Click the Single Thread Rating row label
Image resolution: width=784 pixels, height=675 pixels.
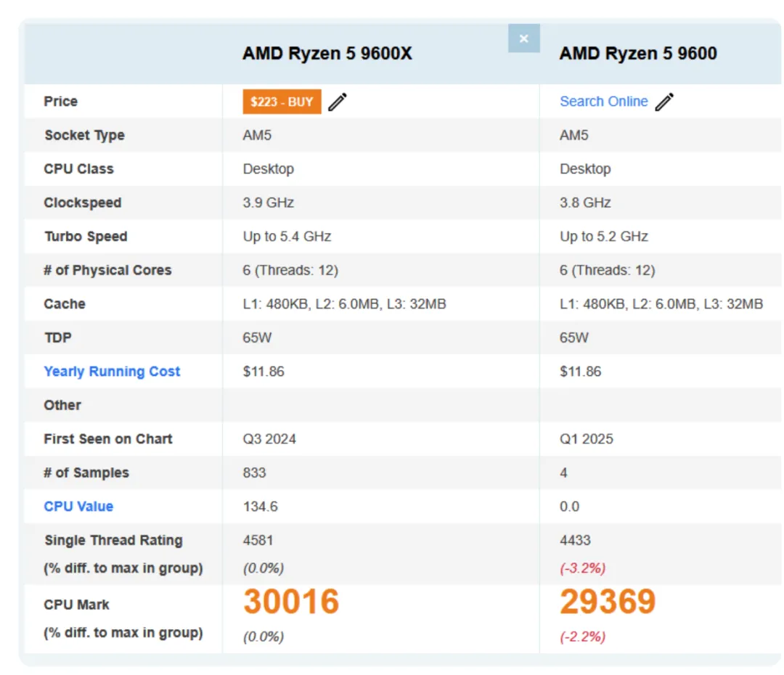tap(114, 540)
